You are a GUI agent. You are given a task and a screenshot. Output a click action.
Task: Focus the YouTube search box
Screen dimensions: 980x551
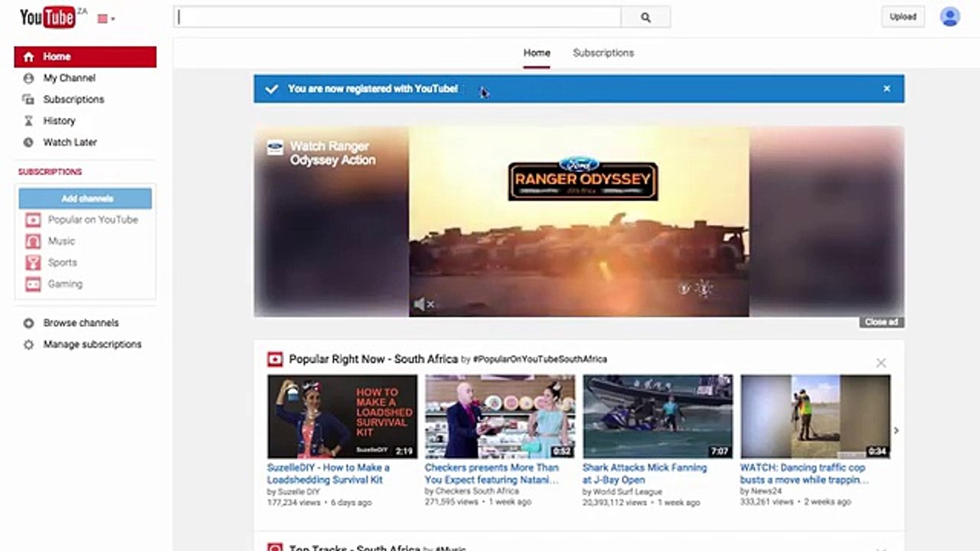click(397, 17)
